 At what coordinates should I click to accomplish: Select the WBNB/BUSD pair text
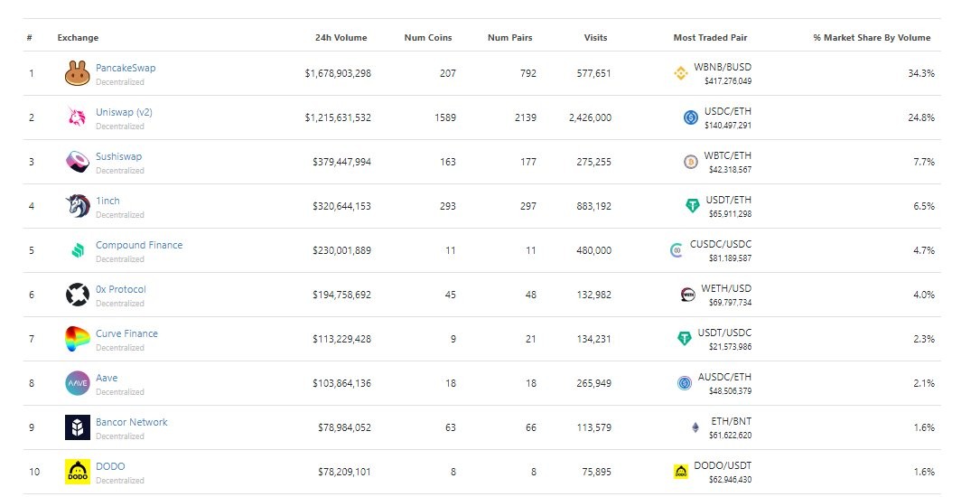coord(723,67)
